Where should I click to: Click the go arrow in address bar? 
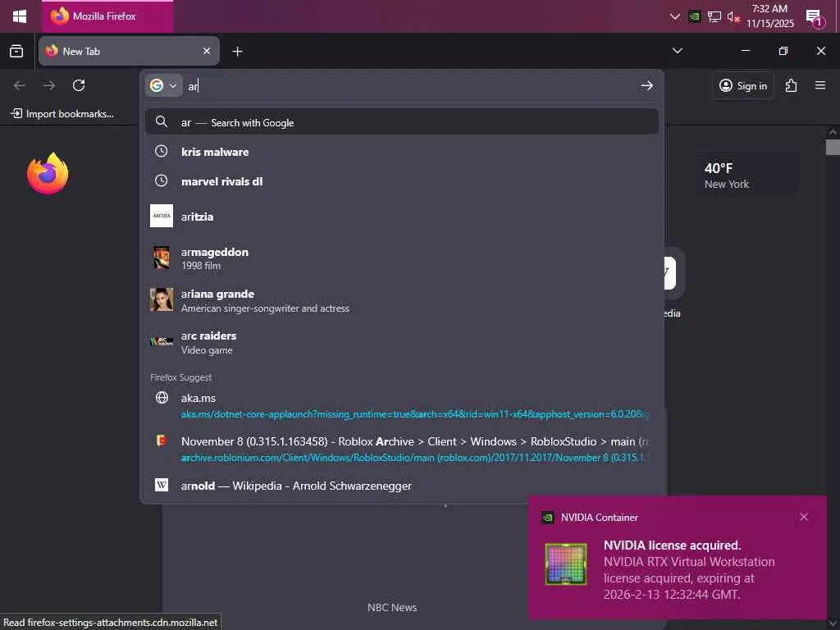pos(646,85)
